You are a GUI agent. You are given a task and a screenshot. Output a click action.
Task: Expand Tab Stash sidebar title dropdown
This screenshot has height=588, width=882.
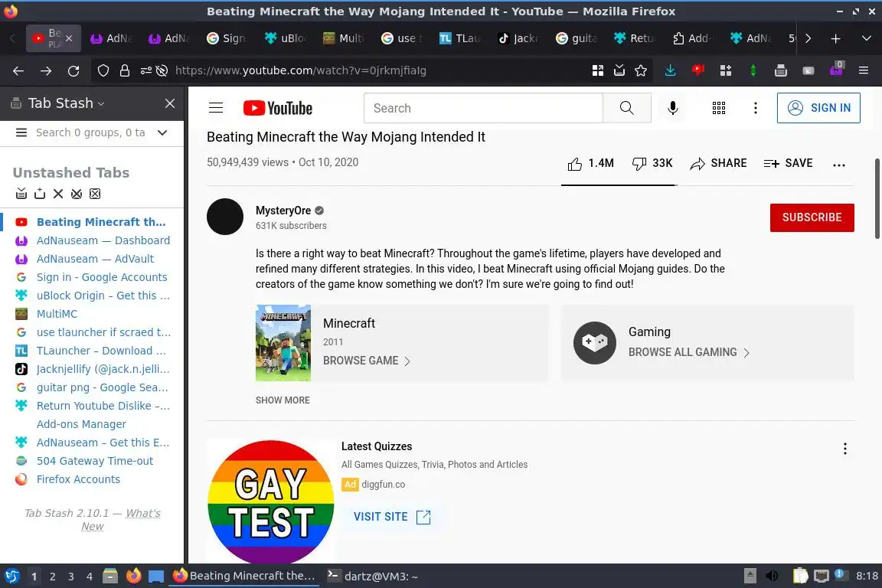pos(101,103)
